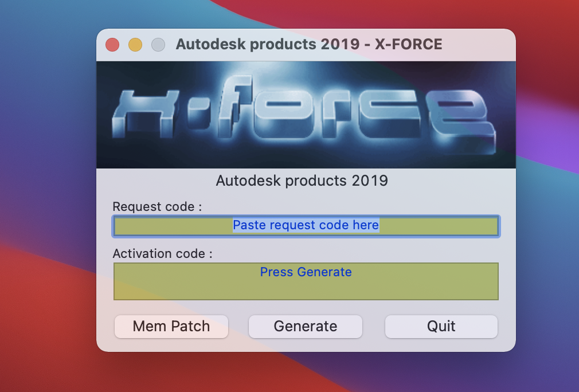Click the window title text
Image resolution: width=579 pixels, height=392 pixels.
308,45
